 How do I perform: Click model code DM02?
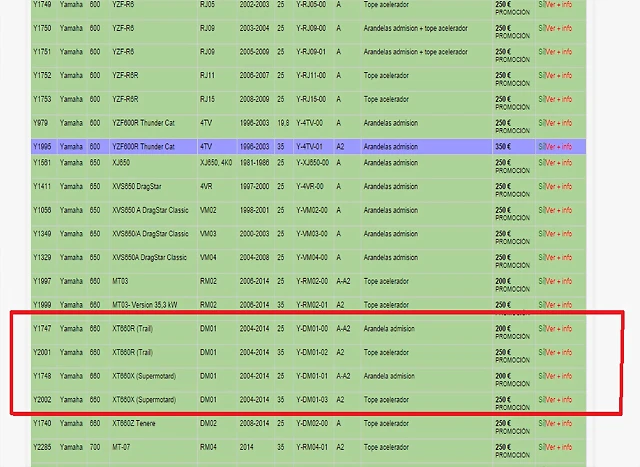click(x=208, y=423)
